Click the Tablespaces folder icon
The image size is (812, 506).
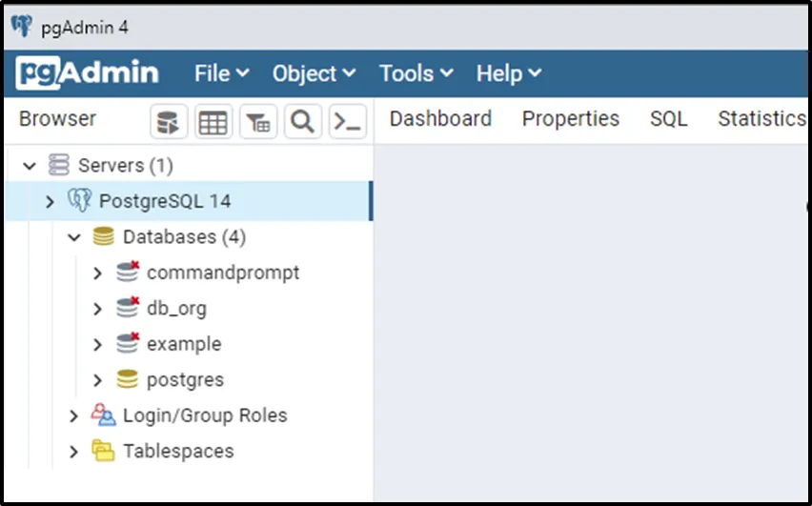click(103, 451)
